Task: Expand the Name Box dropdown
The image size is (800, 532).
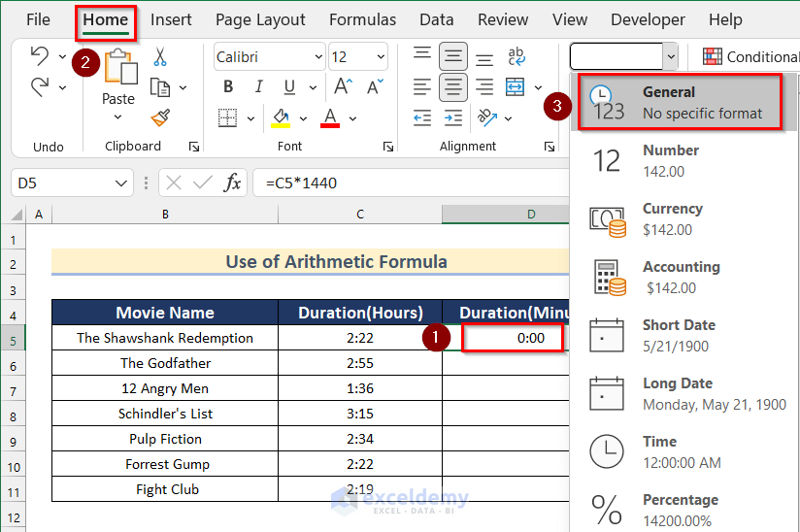Action: pyautogui.click(x=121, y=183)
